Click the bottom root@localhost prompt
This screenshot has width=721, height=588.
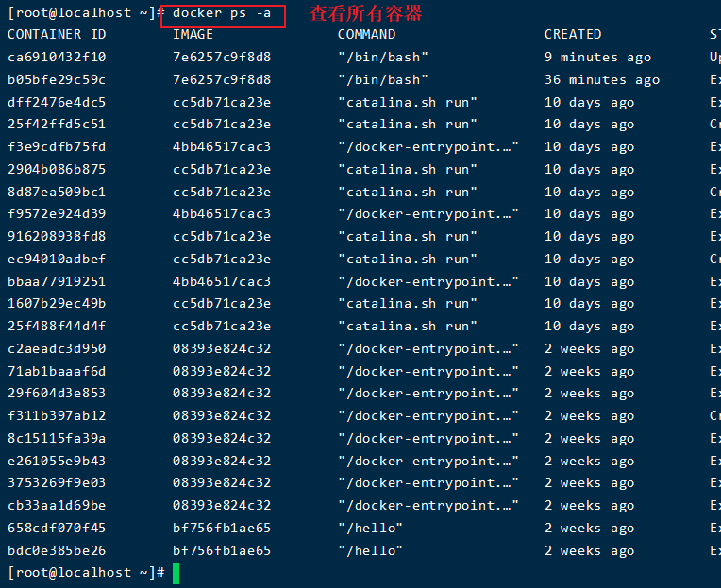tap(87, 572)
